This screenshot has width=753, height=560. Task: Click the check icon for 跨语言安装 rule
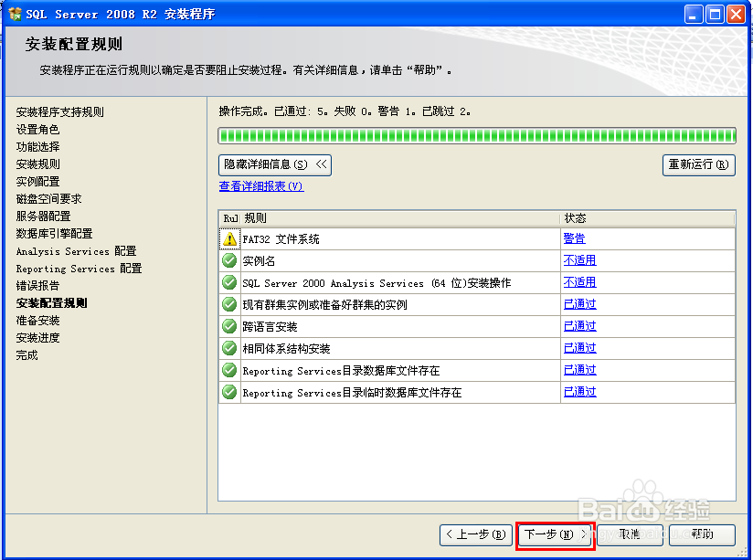(228, 326)
